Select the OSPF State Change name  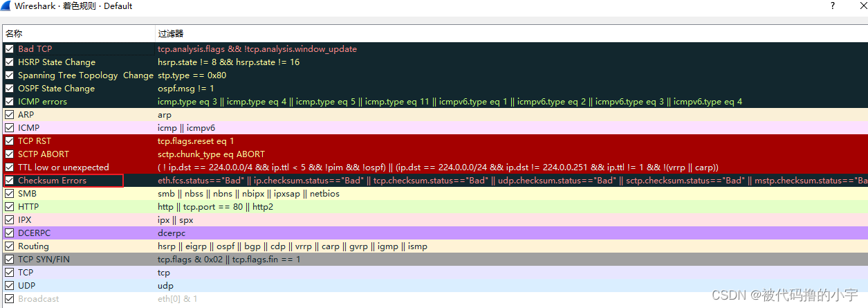(x=56, y=89)
